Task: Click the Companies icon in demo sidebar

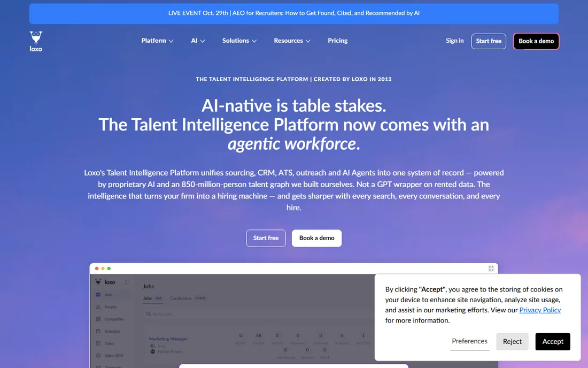Action: click(98, 319)
